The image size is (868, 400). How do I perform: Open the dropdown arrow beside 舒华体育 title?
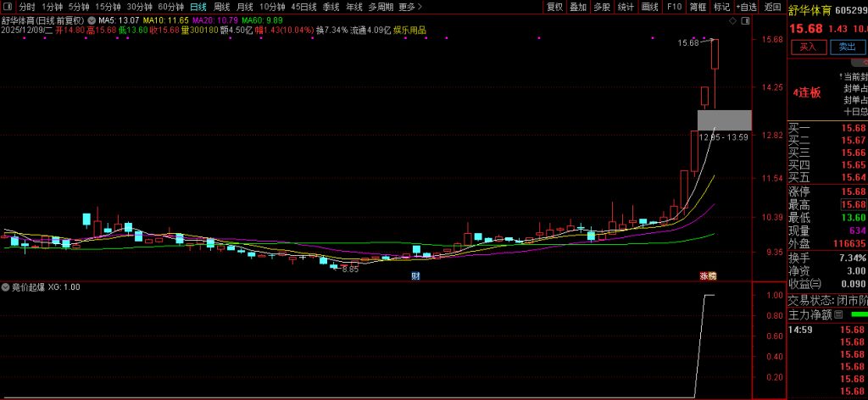[x=91, y=19]
